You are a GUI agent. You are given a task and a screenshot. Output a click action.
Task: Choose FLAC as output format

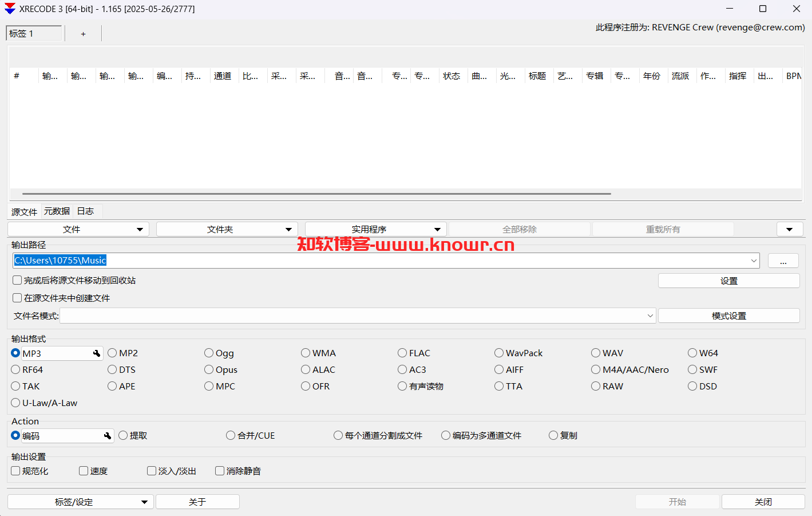414,353
